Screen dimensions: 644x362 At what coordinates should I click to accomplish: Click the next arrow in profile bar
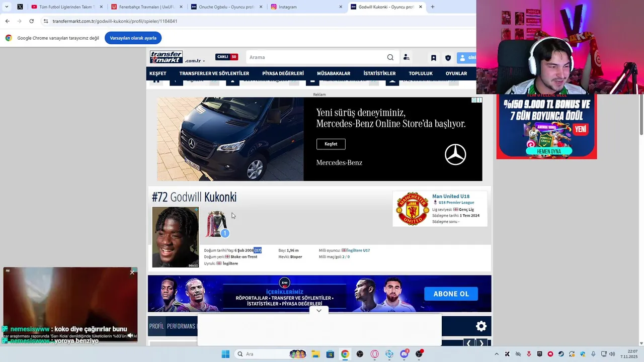click(481, 343)
